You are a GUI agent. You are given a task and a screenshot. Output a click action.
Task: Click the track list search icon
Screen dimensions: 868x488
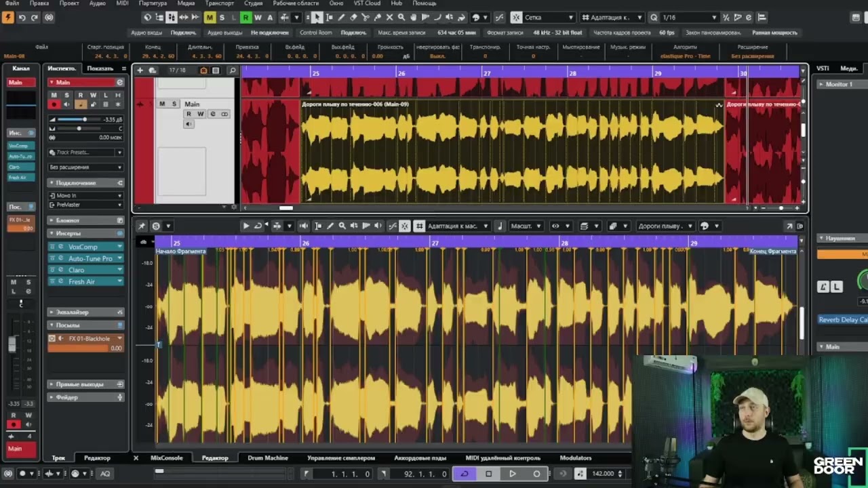click(233, 70)
